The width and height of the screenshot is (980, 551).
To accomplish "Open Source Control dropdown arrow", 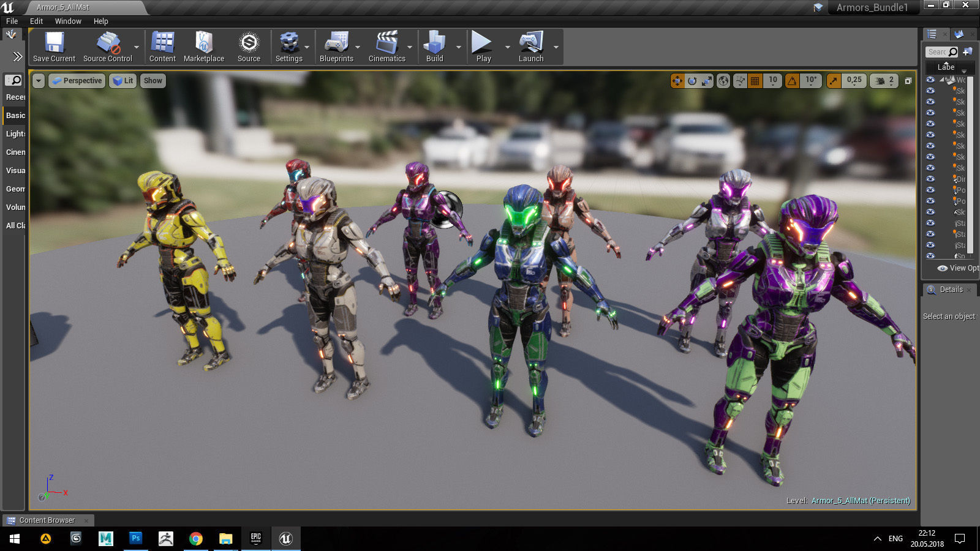I will [137, 47].
